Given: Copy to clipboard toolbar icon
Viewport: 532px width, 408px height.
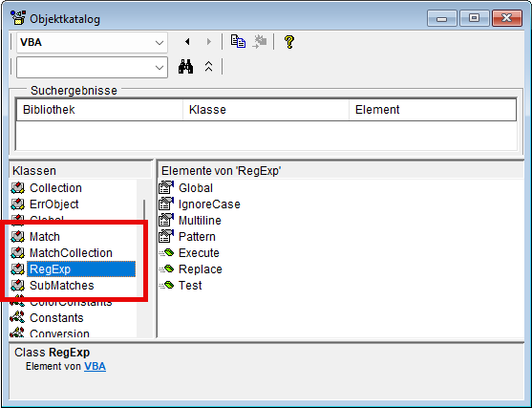Looking at the screenshot, I should (x=238, y=42).
